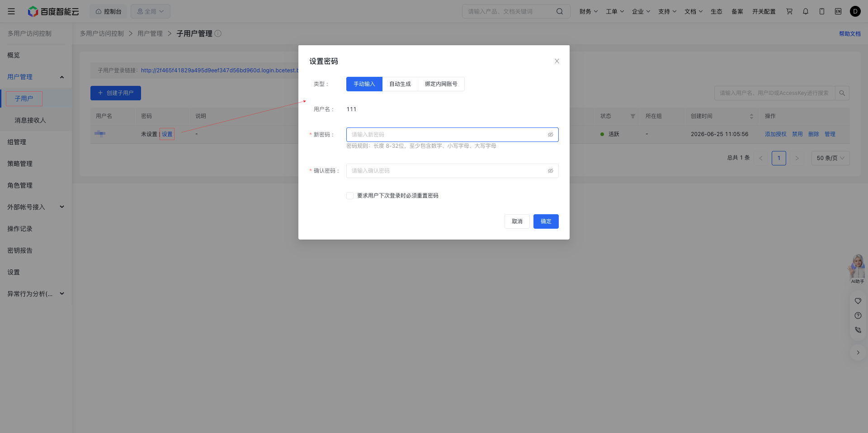Open the shopping cart icon

pyautogui.click(x=789, y=11)
